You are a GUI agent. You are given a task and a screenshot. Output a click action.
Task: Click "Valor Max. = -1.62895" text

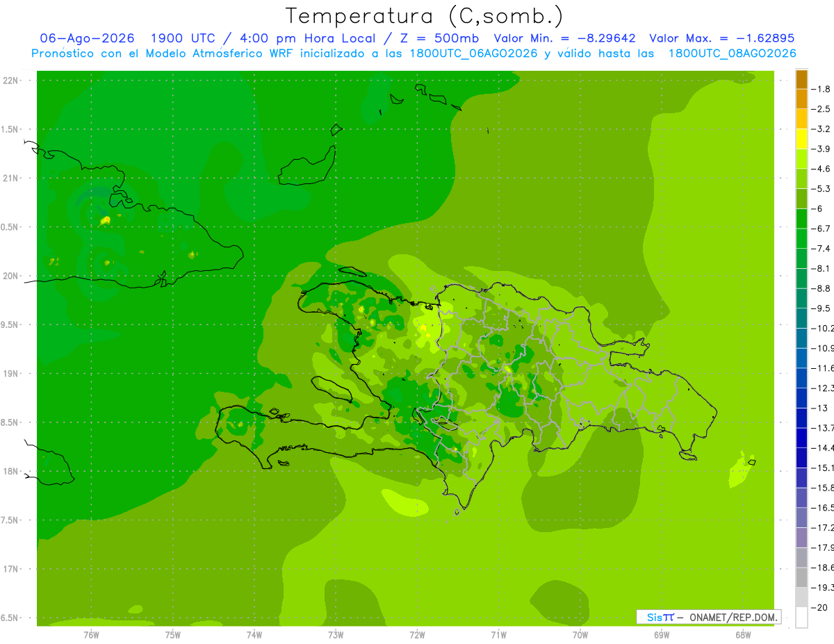(721, 38)
